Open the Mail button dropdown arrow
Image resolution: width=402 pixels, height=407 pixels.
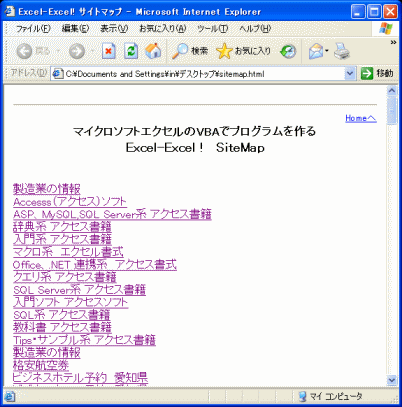(x=327, y=51)
